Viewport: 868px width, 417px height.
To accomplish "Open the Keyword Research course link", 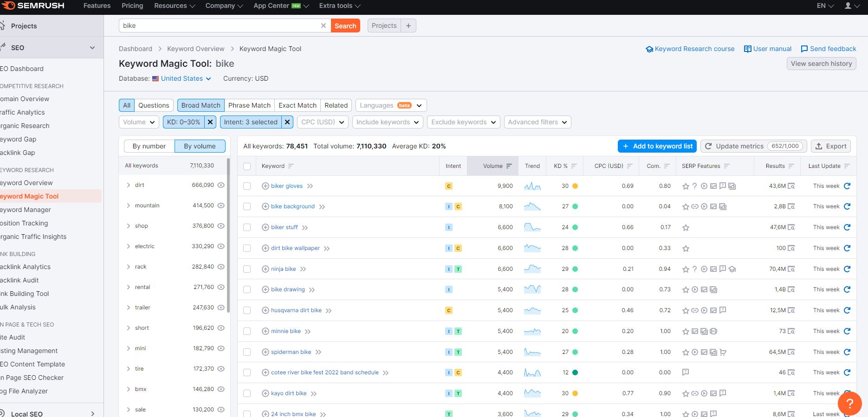I will click(690, 49).
